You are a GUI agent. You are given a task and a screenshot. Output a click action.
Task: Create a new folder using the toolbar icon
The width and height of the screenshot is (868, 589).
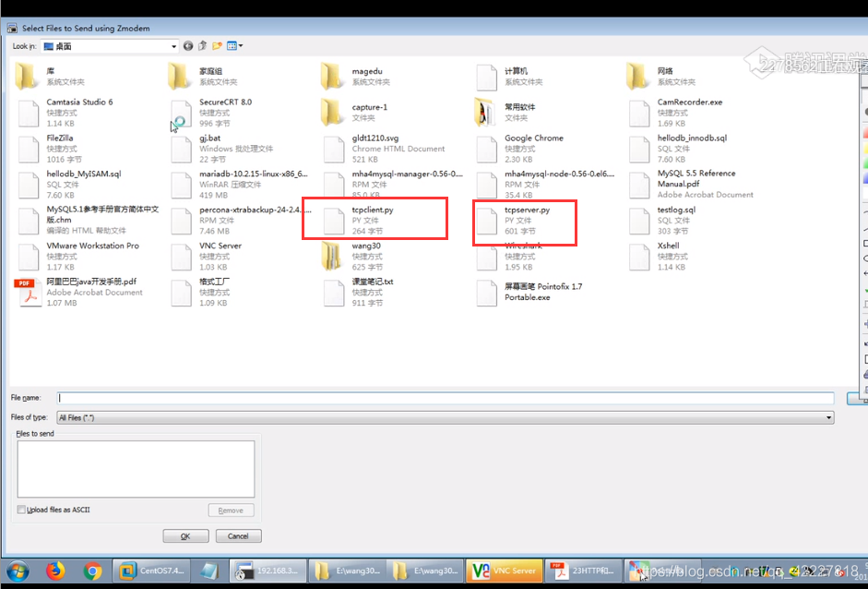pyautogui.click(x=217, y=46)
